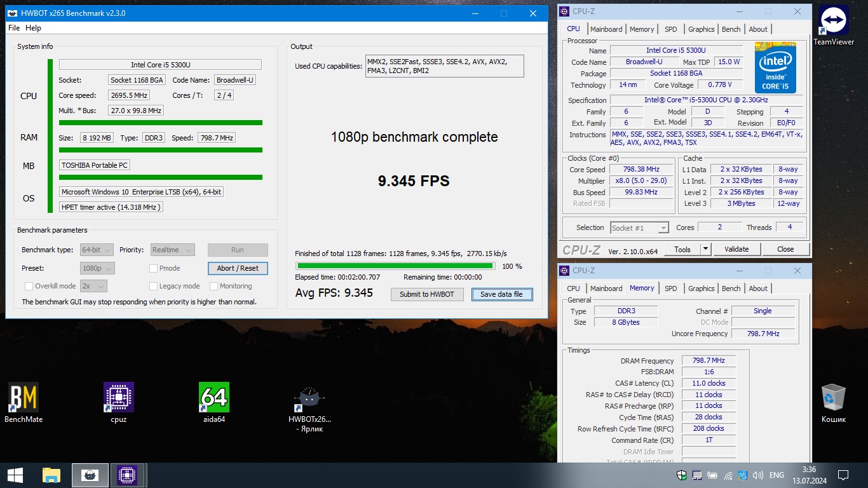Click the 9.345 FPS result text
Screen dimensions: 868x488
pos(414,181)
